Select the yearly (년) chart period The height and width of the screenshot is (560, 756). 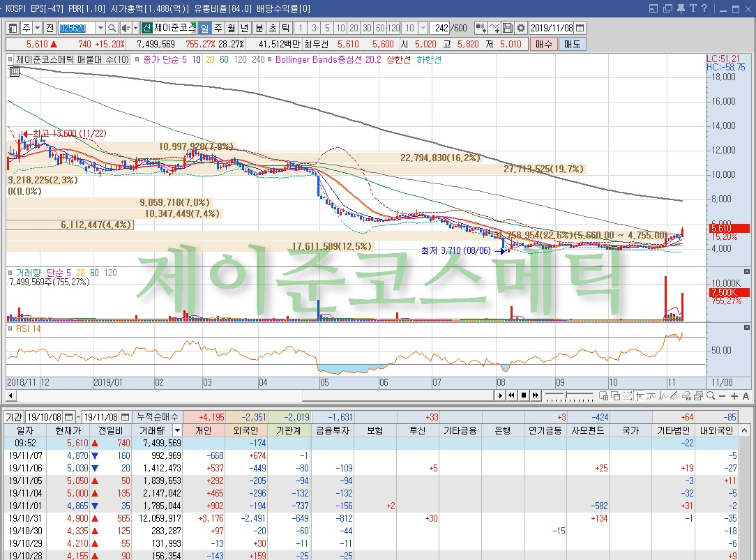coord(245,28)
